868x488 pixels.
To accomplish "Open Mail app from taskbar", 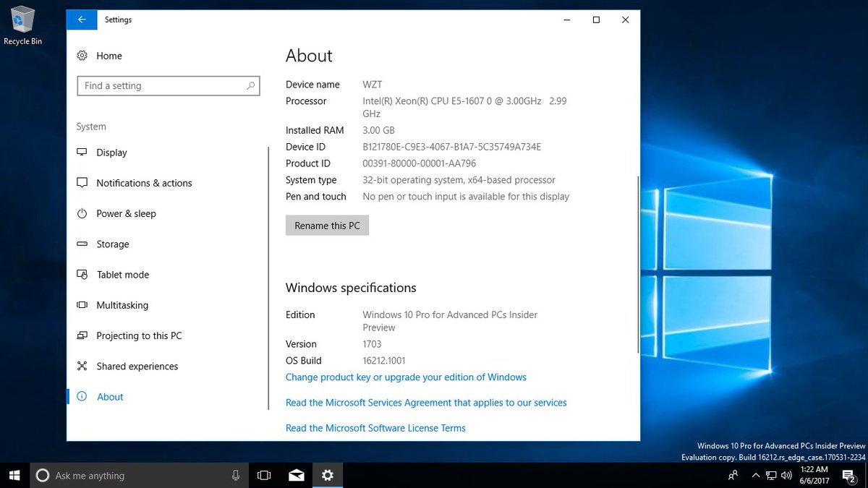I will pyautogui.click(x=296, y=475).
